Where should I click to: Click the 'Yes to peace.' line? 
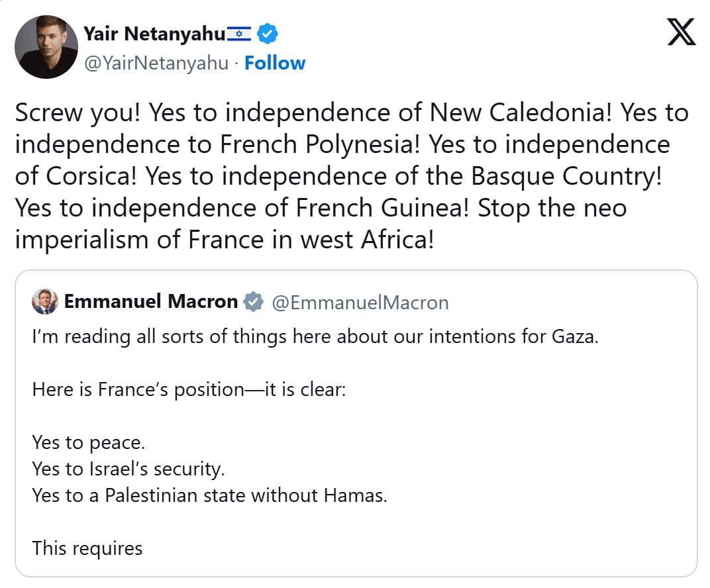[x=88, y=442]
